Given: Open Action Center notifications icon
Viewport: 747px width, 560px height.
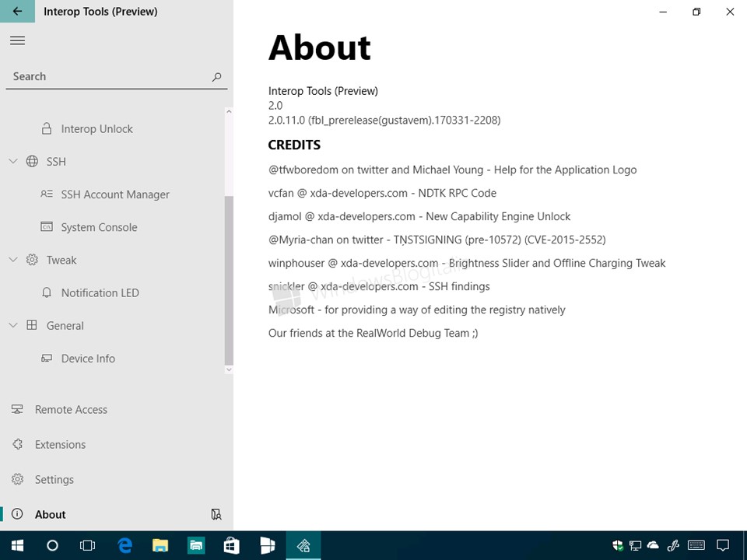Looking at the screenshot, I should [x=723, y=545].
